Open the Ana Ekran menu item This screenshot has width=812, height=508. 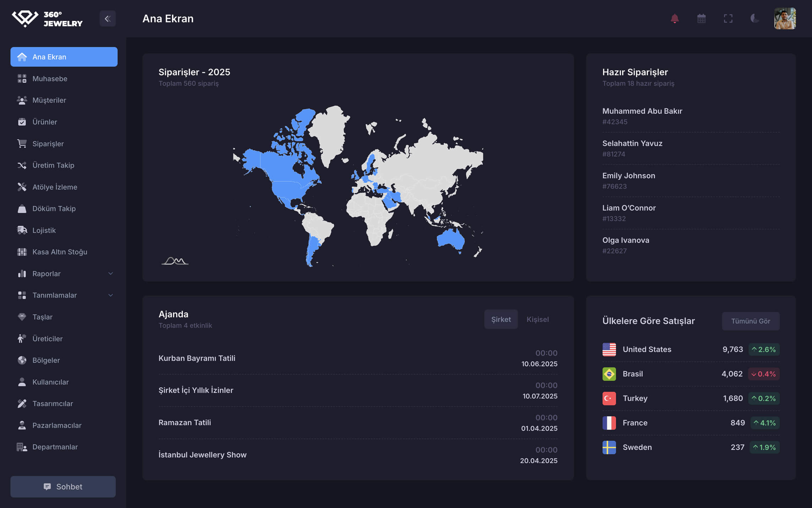tap(49, 56)
